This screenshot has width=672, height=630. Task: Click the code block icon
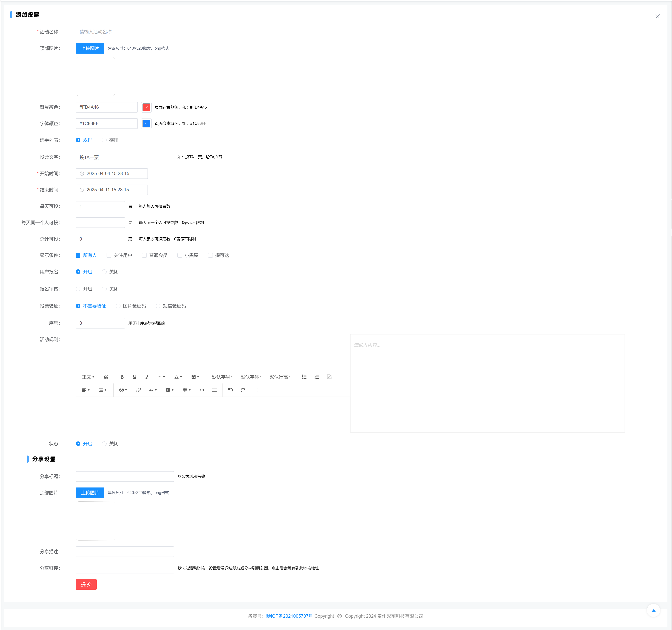click(x=202, y=390)
